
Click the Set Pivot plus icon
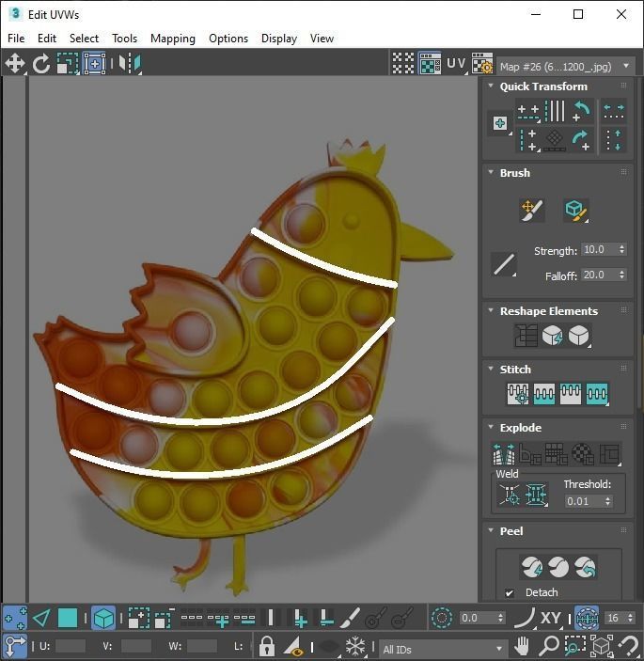[500, 123]
